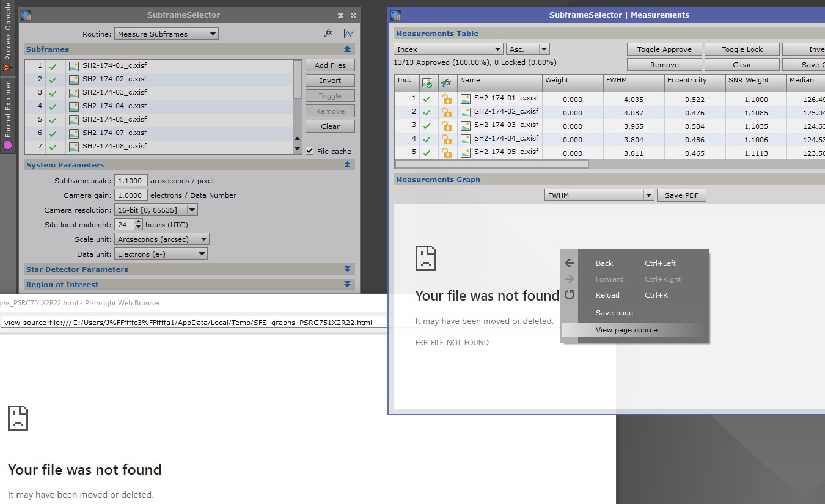This screenshot has height=504, width=825.
Task: Click image icon of SH2-174-08_c.xisf in Subframes list
Action: tap(74, 147)
